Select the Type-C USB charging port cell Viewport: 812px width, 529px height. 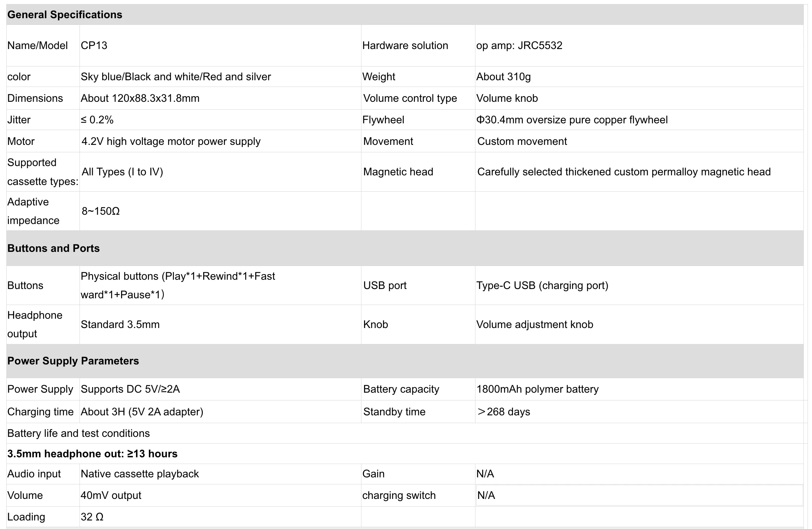639,285
